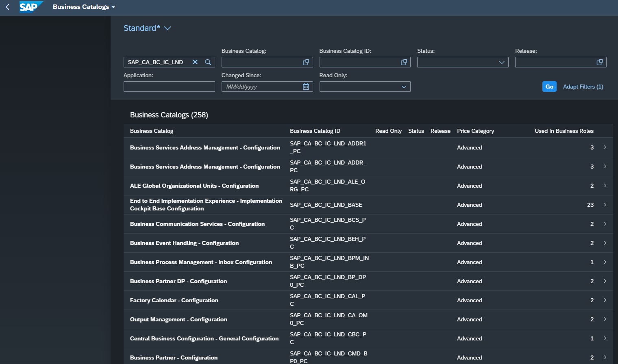618x364 pixels.
Task: Expand the Status dropdown
Action: coord(502,62)
